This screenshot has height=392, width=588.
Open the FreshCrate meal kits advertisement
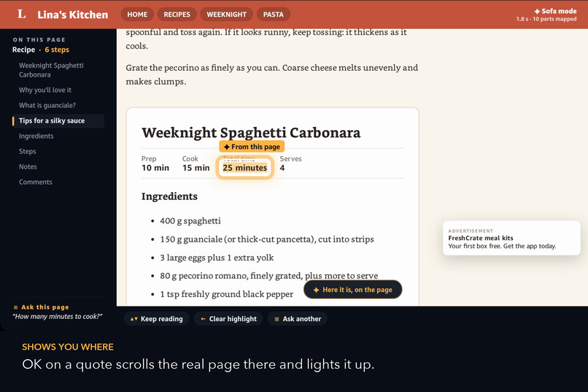coord(511,238)
